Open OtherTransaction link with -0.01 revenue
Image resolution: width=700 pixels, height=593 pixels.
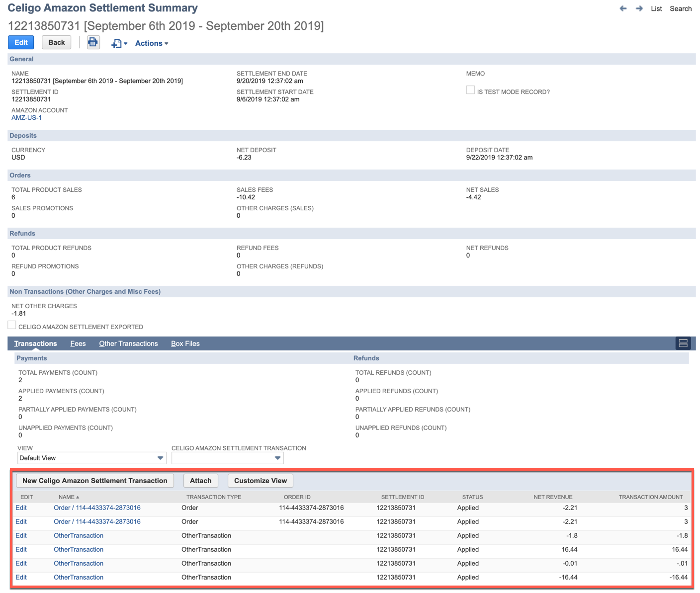tap(79, 564)
